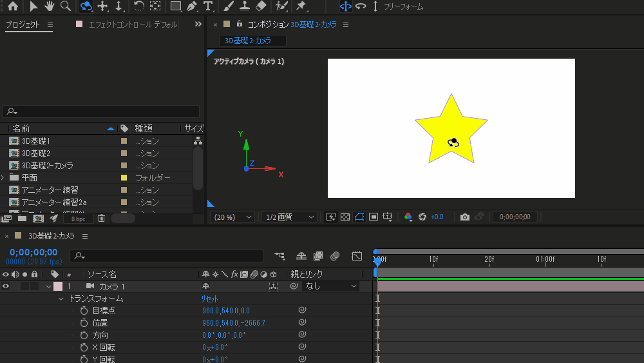Switch to the エフェクトコントロール tab
The width and height of the screenshot is (644, 363).
133,25
